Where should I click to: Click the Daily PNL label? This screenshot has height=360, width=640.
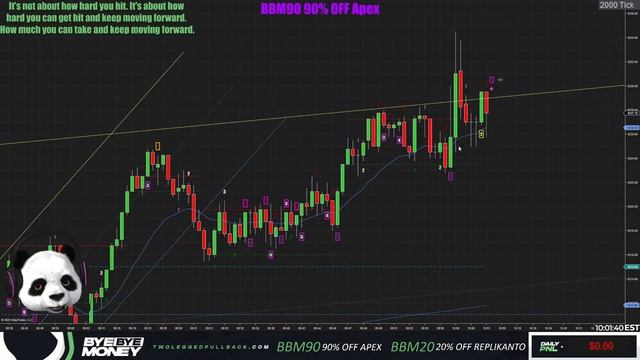pyautogui.click(x=549, y=347)
